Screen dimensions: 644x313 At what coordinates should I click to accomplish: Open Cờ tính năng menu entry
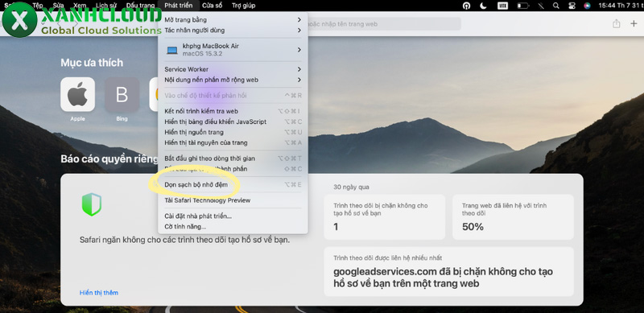(233, 226)
